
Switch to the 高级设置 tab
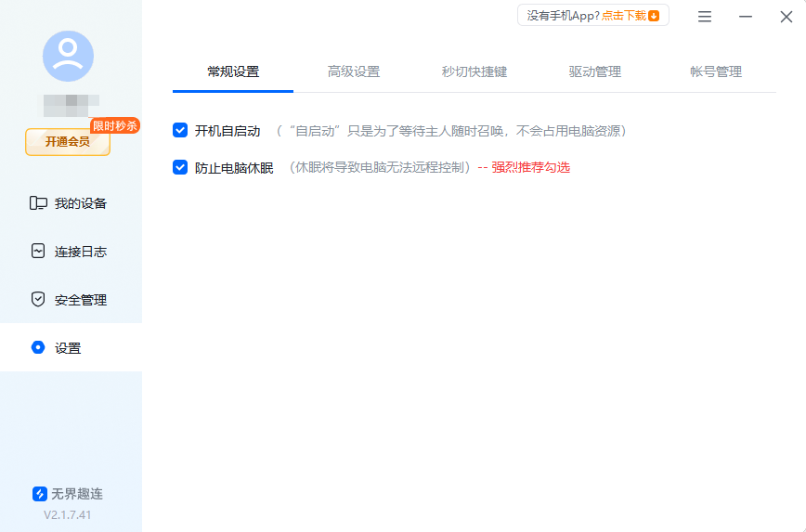coord(354,72)
